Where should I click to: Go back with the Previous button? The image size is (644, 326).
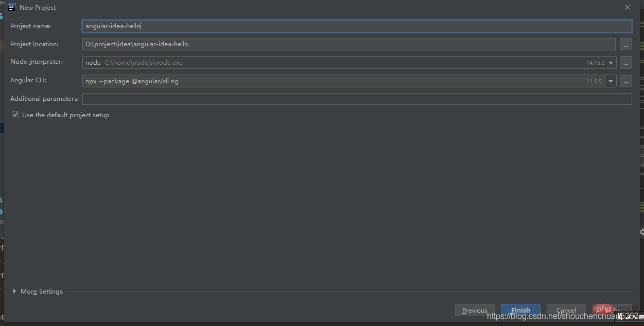(x=475, y=310)
